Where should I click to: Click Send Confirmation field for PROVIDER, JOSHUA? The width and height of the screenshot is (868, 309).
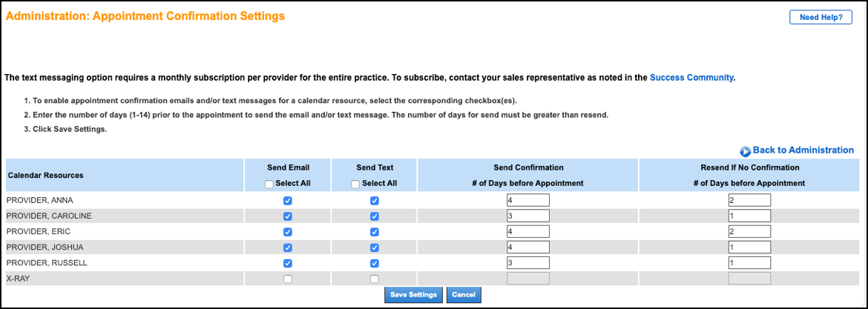[528, 247]
